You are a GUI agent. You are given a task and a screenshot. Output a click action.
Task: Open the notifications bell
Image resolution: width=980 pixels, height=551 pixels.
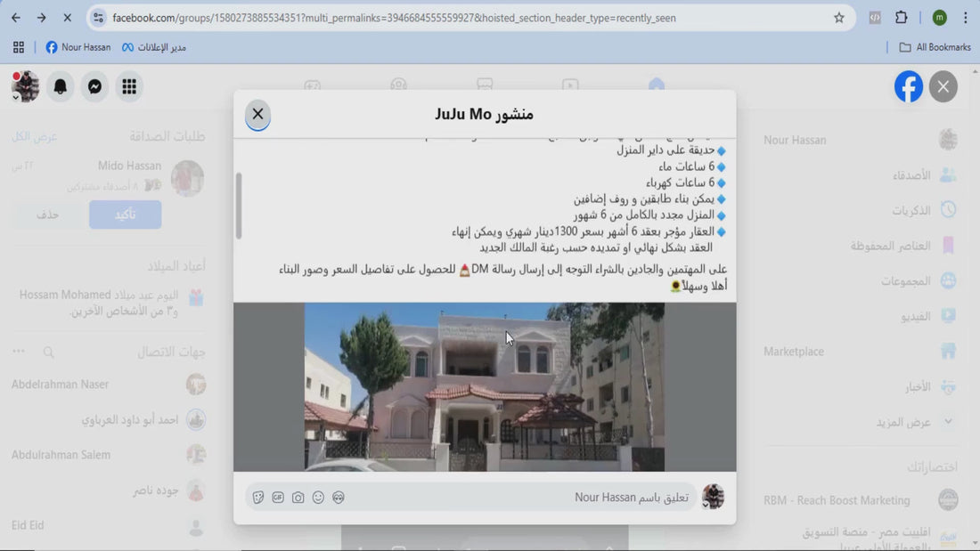[x=61, y=86]
